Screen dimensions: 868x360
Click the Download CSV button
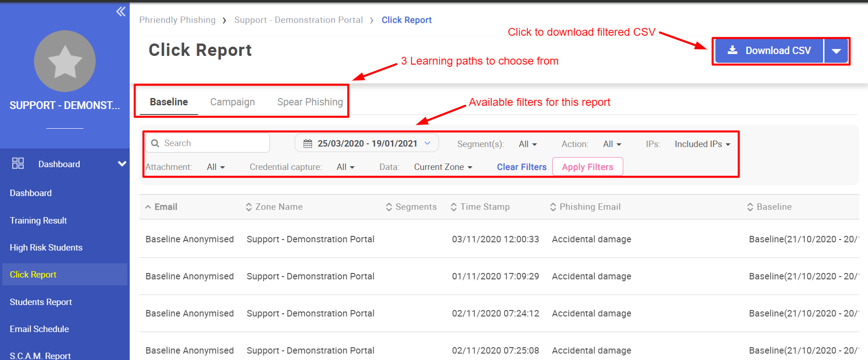[769, 51]
